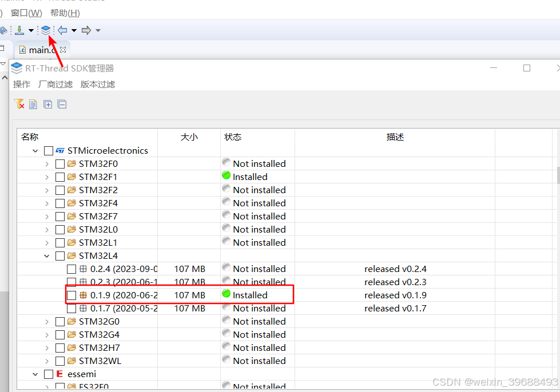Open the 操作 menu in SDK Manager
560x392 pixels.
[x=21, y=84]
